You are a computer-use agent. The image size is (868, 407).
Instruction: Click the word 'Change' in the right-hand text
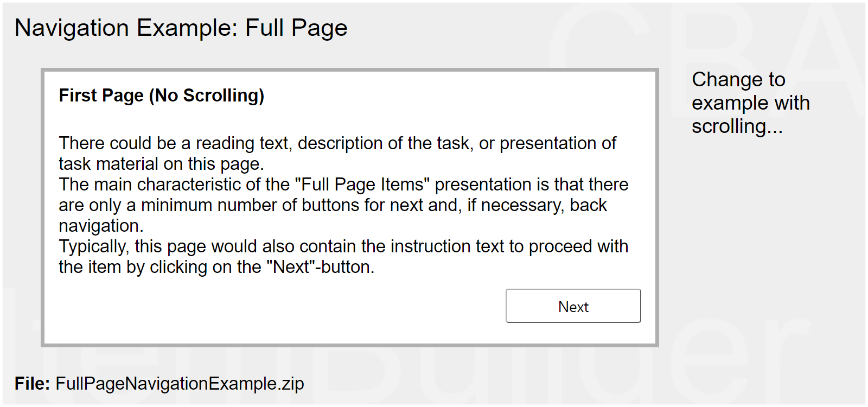(719, 80)
